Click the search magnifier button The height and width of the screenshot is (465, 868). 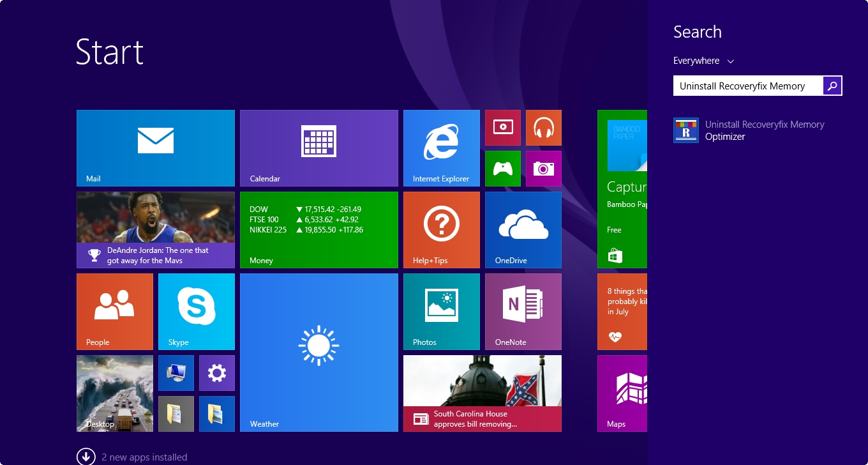[x=832, y=86]
